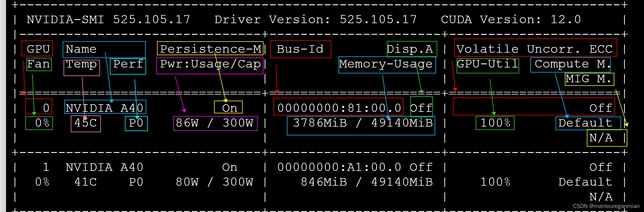Click Disp.A 'Off' value beside 00000000:81:00.0
This screenshot has height=212, width=644.
click(x=421, y=108)
